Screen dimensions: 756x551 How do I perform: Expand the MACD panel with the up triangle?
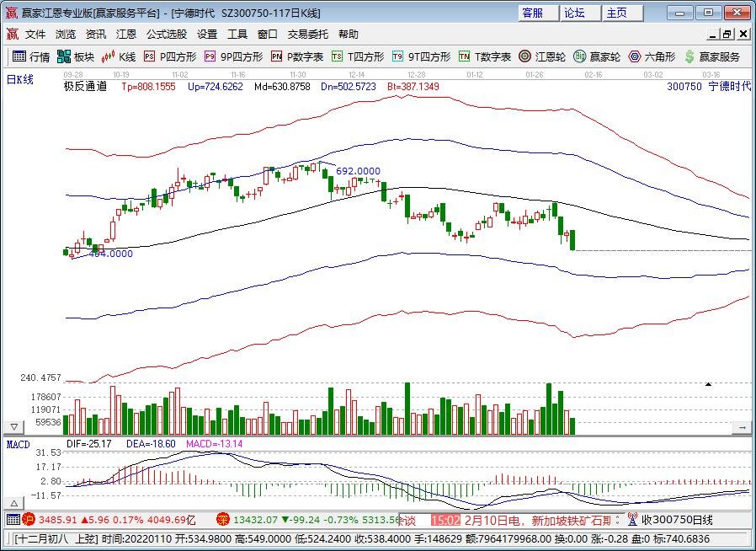14,503
